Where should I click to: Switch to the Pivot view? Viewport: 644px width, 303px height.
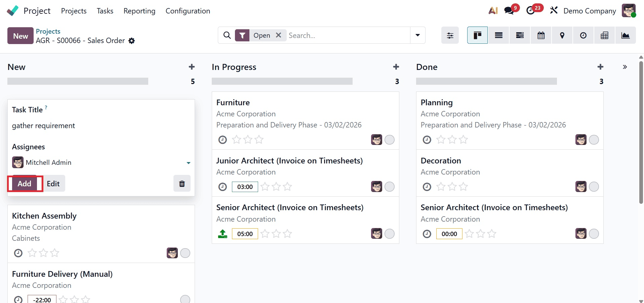click(604, 35)
